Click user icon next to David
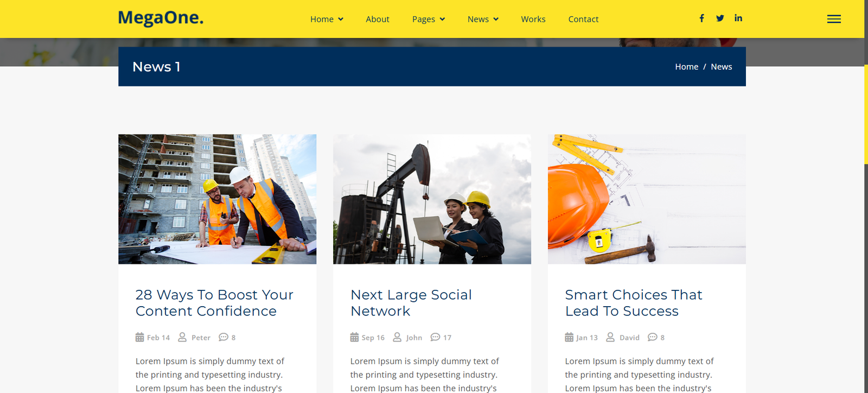This screenshot has height=393, width=868. point(610,337)
